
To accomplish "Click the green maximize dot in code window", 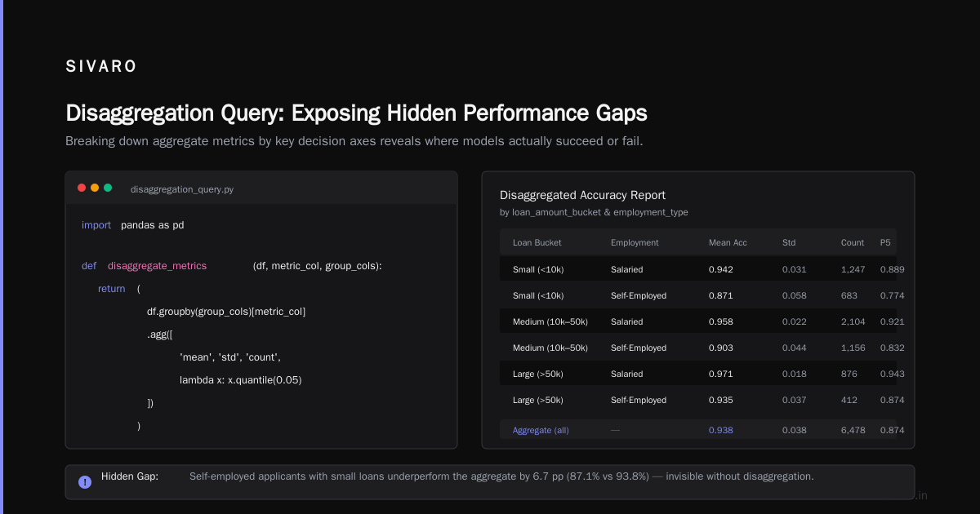I will pyautogui.click(x=108, y=188).
